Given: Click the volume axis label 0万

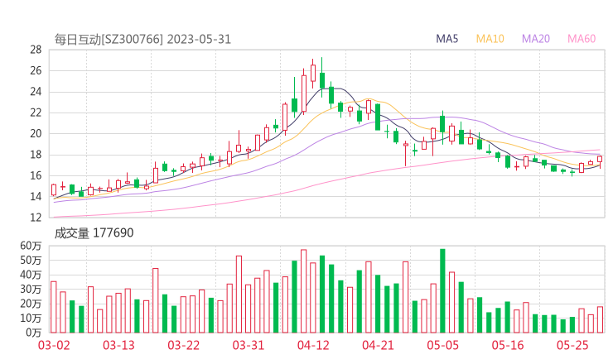Looking at the screenshot, I should (34, 333).
